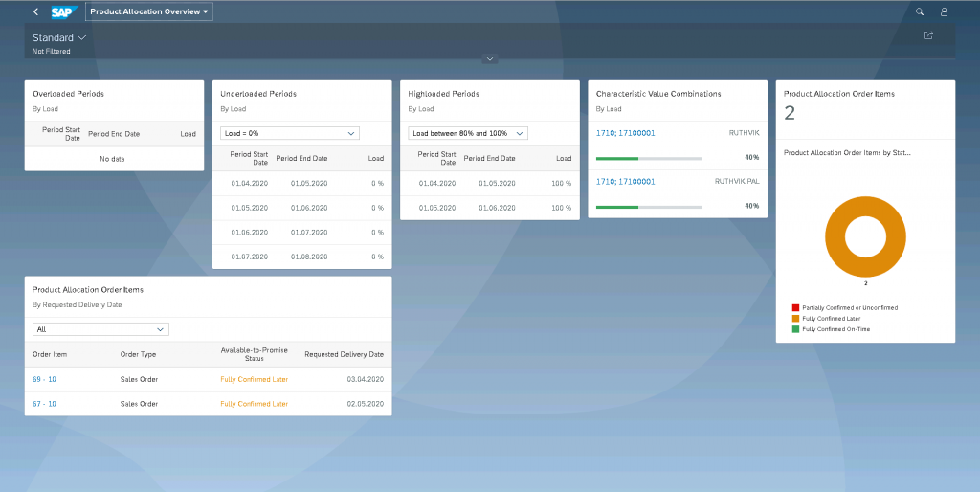Open the Load = 0% dropdown
Screen dimensions: 980x492
click(290, 133)
